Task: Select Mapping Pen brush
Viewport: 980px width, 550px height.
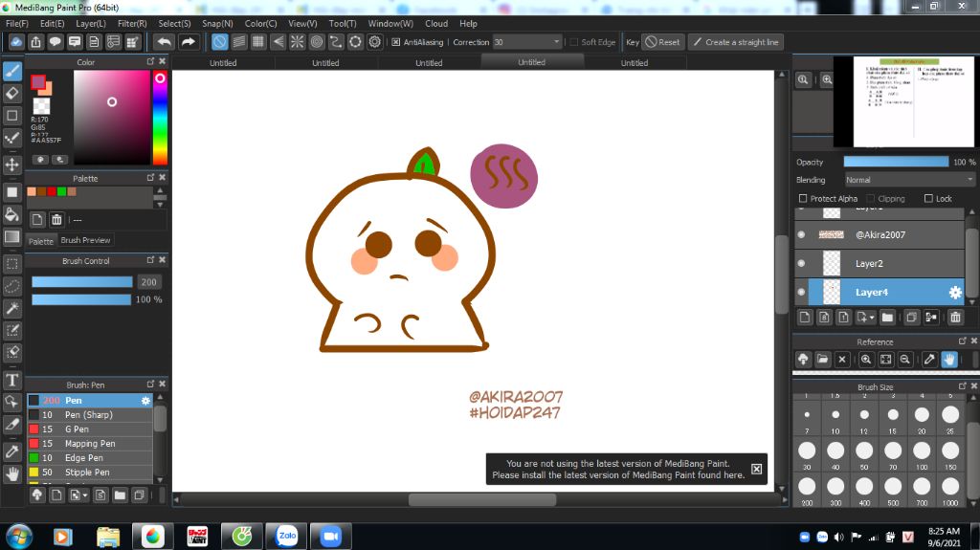Action: [90, 444]
